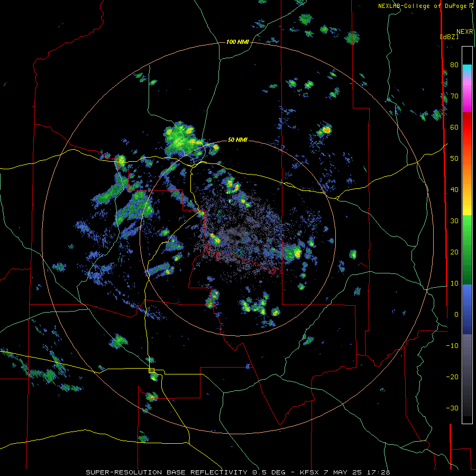The height and width of the screenshot is (476, 476).
Task: Click the -10 value on the dBZ scale
Action: pyautogui.click(x=452, y=345)
